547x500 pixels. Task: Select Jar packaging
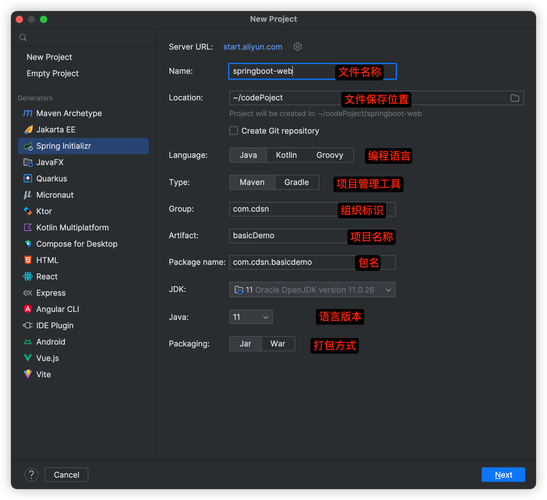tap(245, 344)
